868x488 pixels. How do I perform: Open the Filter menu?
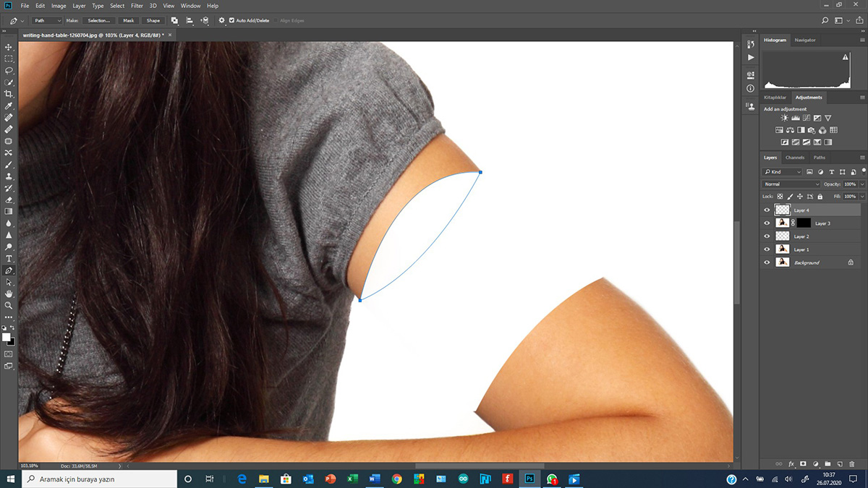pos(137,6)
